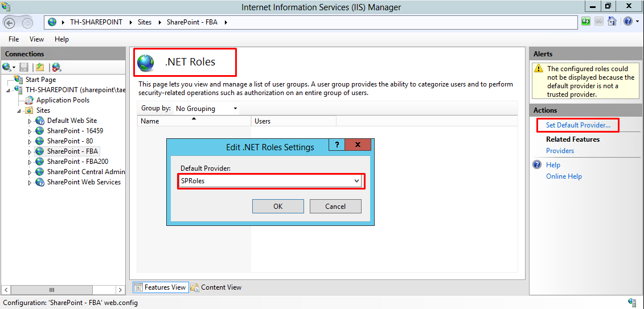The height and width of the screenshot is (309, 644).
Task: Go back using the Back navigation arrow
Action: [x=10, y=22]
